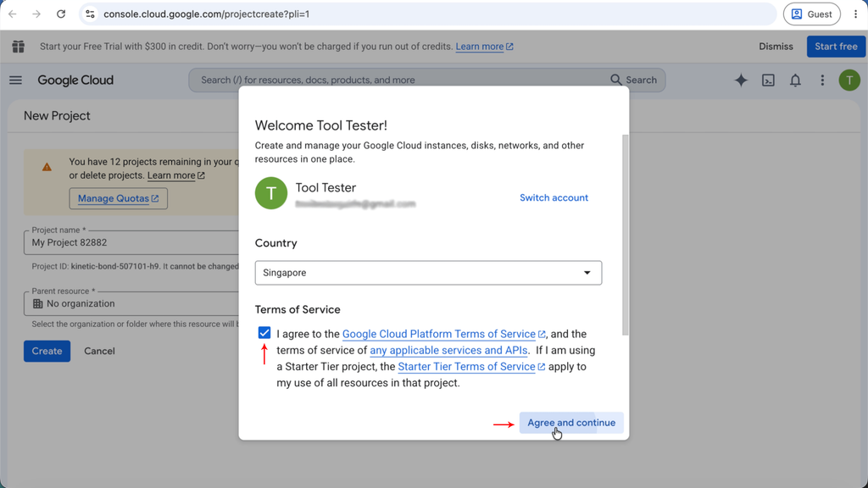Viewport: 868px width, 488px height.
Task: Click the Search button with magnifier
Action: (x=633, y=80)
